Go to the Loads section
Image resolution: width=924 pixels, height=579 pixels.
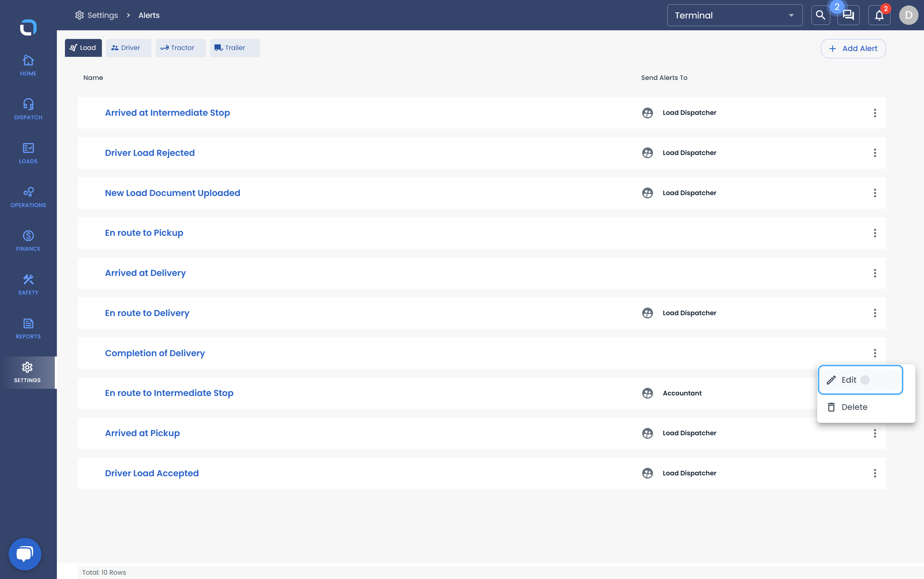coord(28,153)
